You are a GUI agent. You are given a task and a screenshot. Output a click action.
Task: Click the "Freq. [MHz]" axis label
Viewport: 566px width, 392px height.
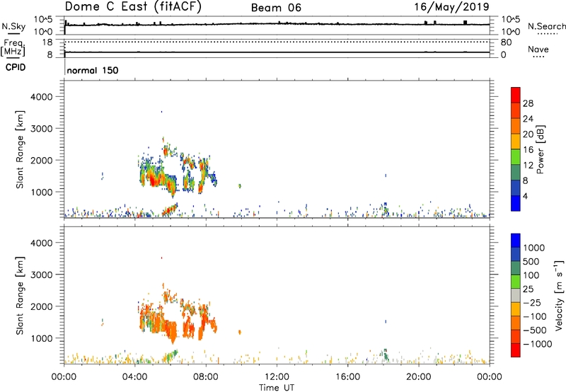pyautogui.click(x=13, y=47)
